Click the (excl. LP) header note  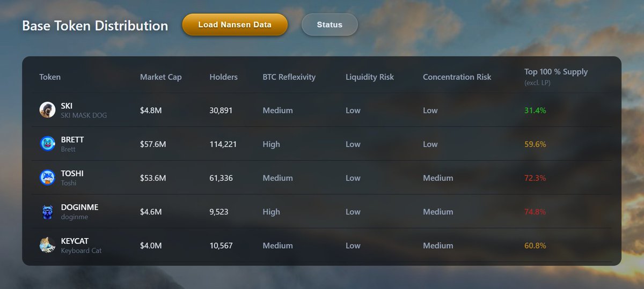537,83
